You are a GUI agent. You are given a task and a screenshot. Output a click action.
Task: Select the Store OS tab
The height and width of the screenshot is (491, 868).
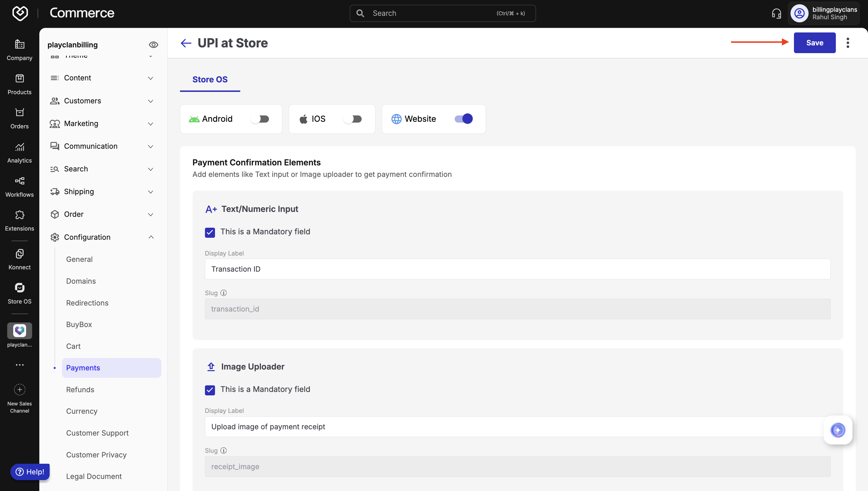(210, 80)
